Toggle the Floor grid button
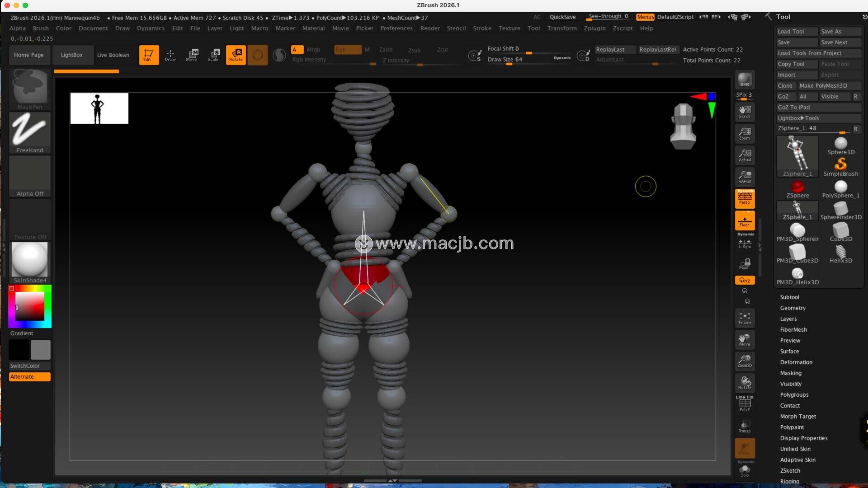868x488 pixels. click(745, 221)
